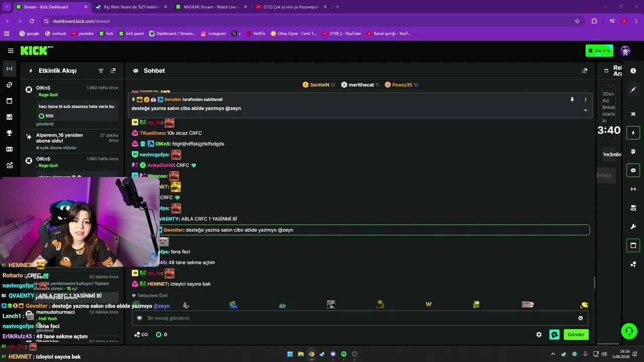Click SentielN in the chat leaderboard
The width and height of the screenshot is (644, 362).
click(x=319, y=85)
